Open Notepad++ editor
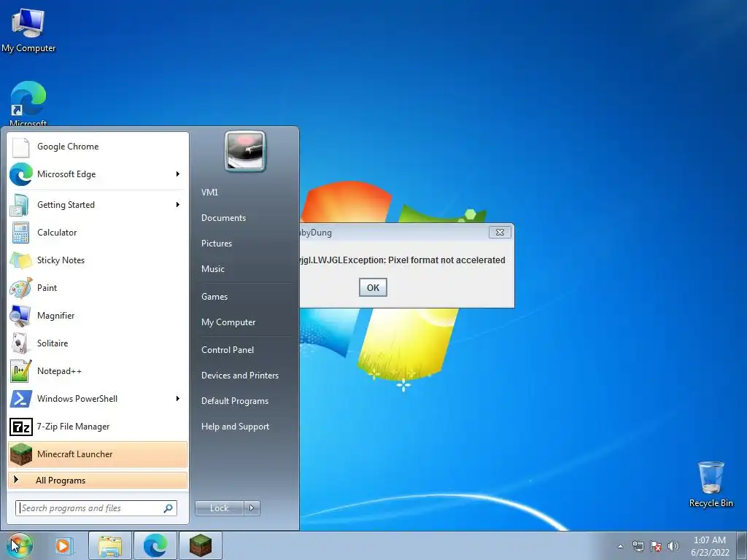The height and width of the screenshot is (560, 747). point(98,371)
